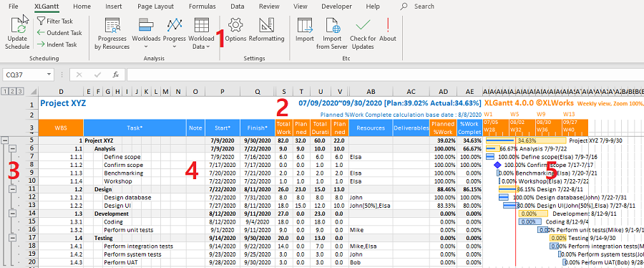
Task: Switch to the Formulas ribbon tab
Action: (202, 6)
